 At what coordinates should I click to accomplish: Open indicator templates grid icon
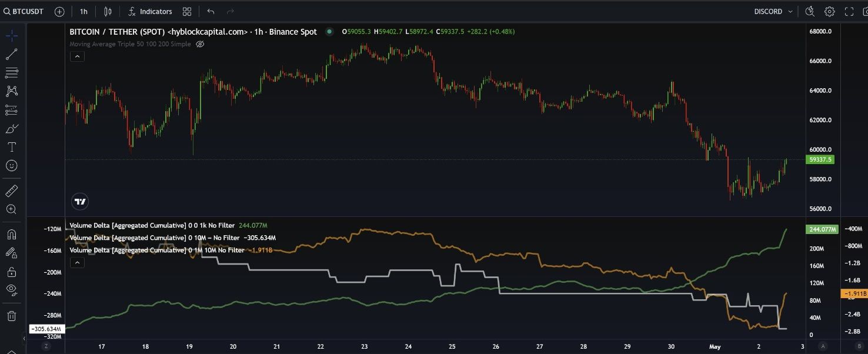coord(187,11)
